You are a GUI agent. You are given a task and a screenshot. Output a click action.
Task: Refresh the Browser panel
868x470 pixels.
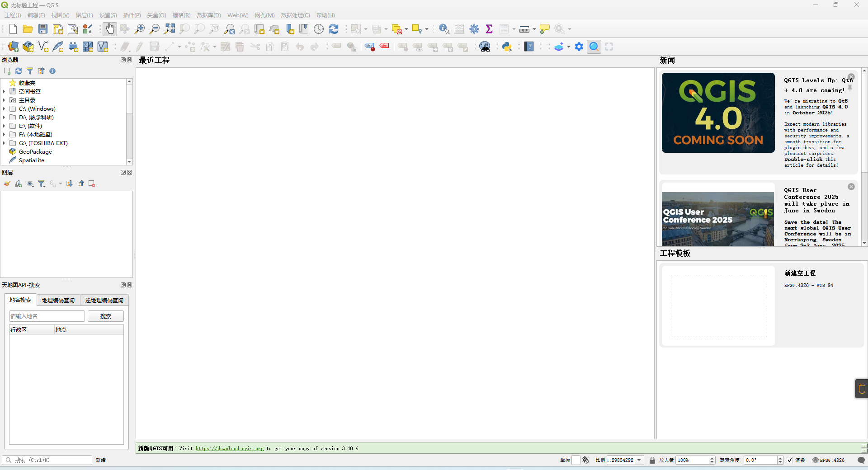click(x=19, y=71)
